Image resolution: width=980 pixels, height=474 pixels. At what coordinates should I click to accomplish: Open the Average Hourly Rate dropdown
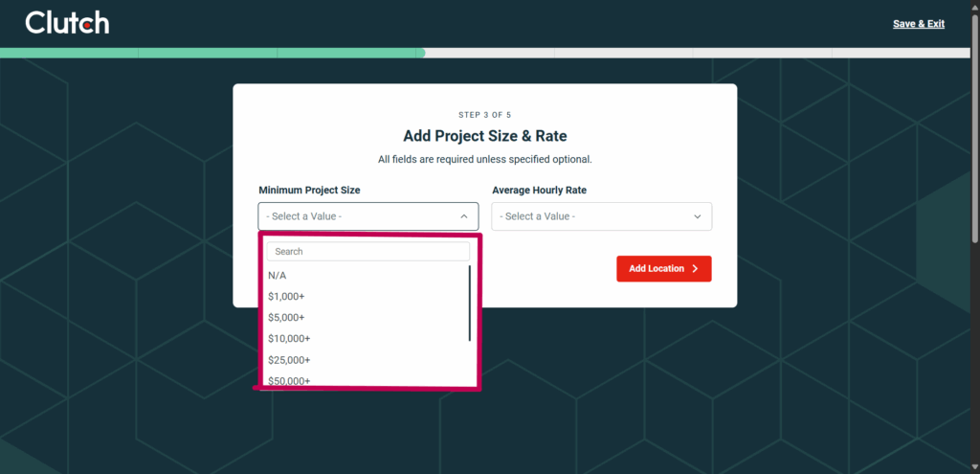click(x=601, y=216)
